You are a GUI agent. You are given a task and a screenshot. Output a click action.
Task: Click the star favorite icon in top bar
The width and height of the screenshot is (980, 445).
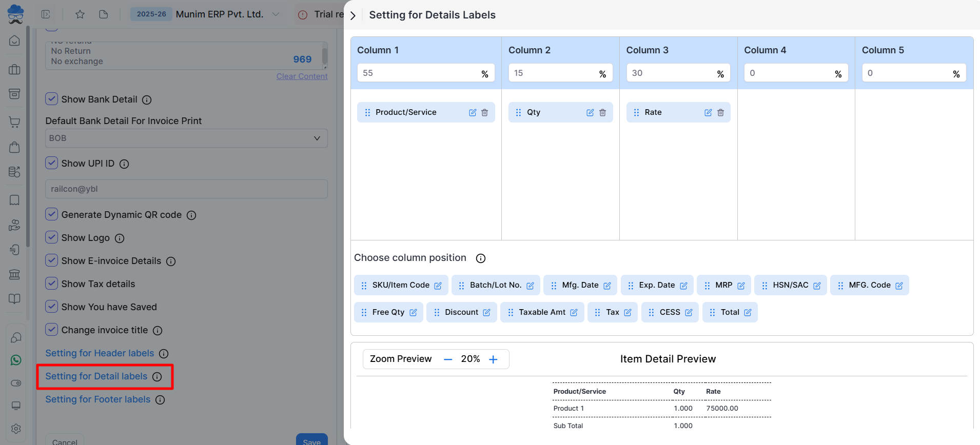pyautogui.click(x=80, y=14)
